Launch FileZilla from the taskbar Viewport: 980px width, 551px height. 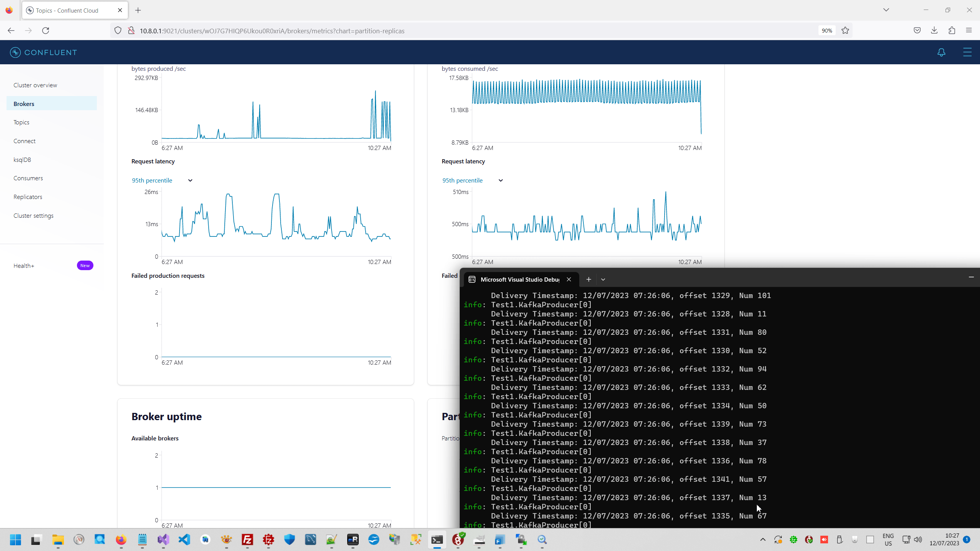pyautogui.click(x=247, y=540)
